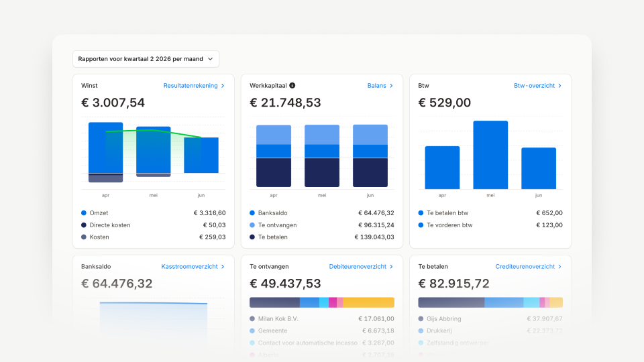Click the mei stacked bar in Werkkapitaal chart

322,156
